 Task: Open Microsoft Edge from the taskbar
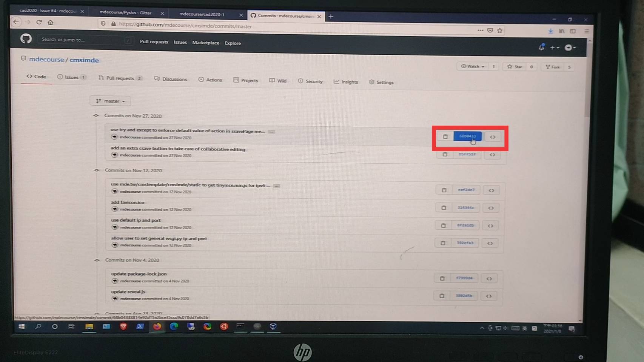coord(174,327)
